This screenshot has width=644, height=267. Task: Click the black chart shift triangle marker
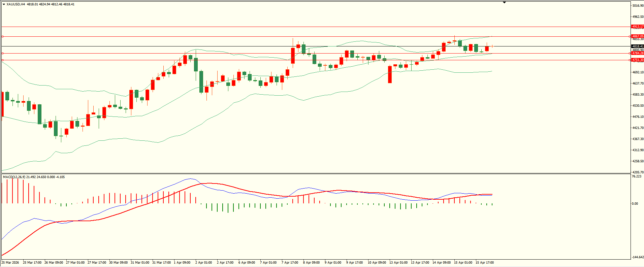pyautogui.click(x=504, y=2)
